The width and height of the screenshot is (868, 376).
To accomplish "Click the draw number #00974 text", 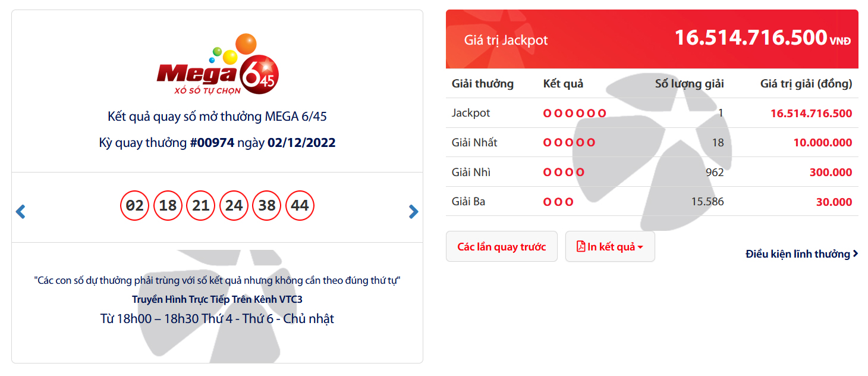I will 212,143.
